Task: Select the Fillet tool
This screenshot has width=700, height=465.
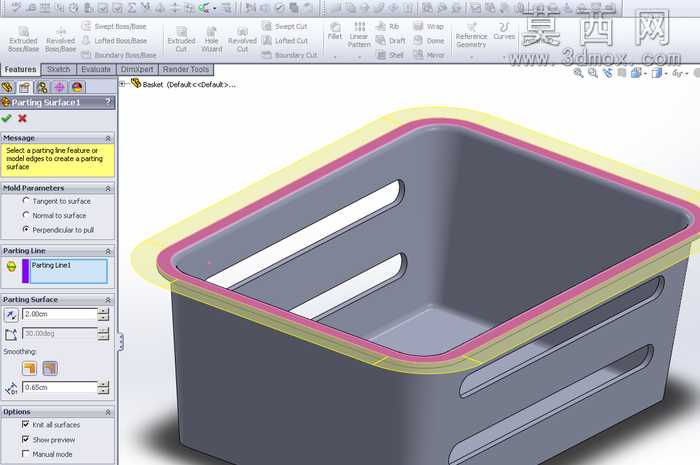Action: tap(335, 31)
